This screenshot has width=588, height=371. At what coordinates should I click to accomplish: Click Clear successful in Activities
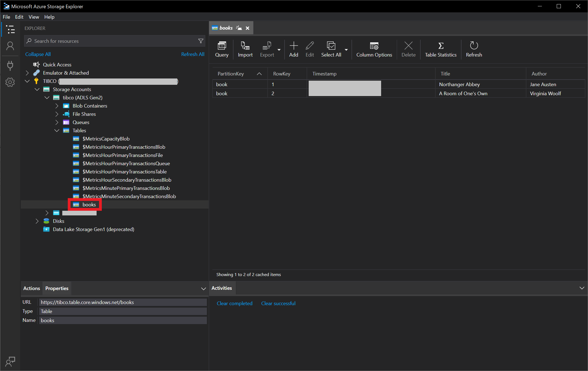point(278,303)
